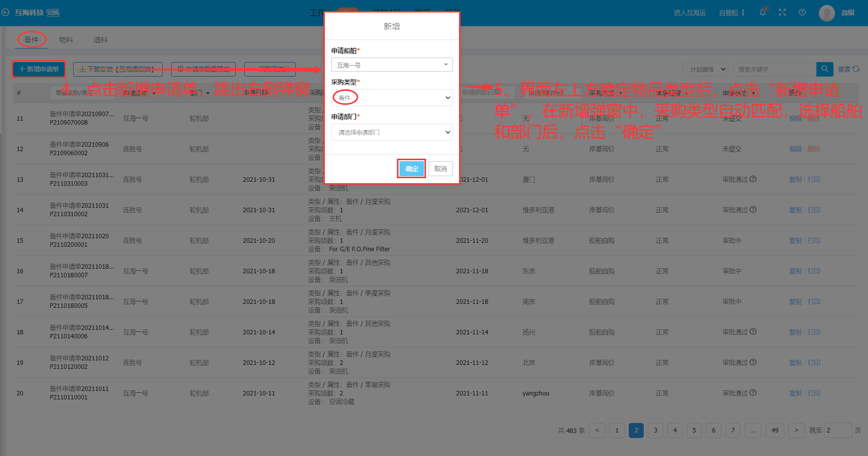Go to page 7

click(x=733, y=430)
